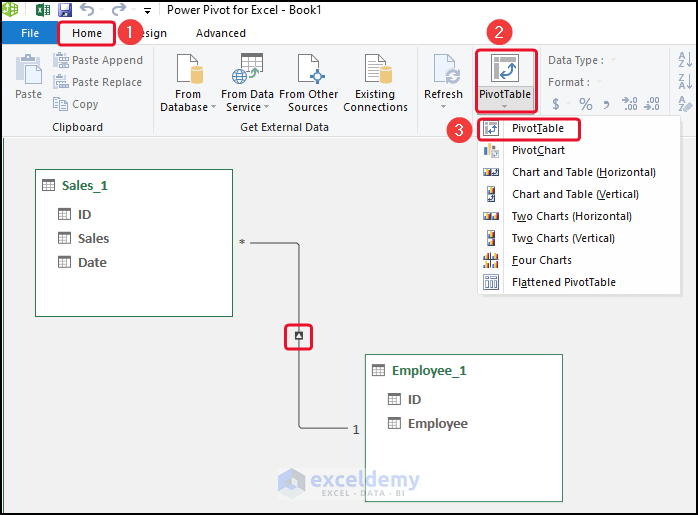Click Copy in Clipboard group
698x515 pixels.
pyautogui.click(x=76, y=104)
